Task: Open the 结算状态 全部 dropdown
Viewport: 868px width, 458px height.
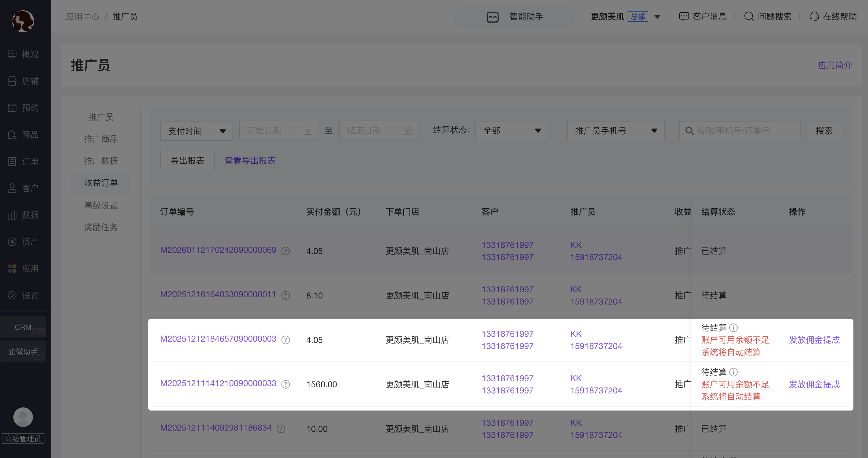Action: (x=511, y=131)
